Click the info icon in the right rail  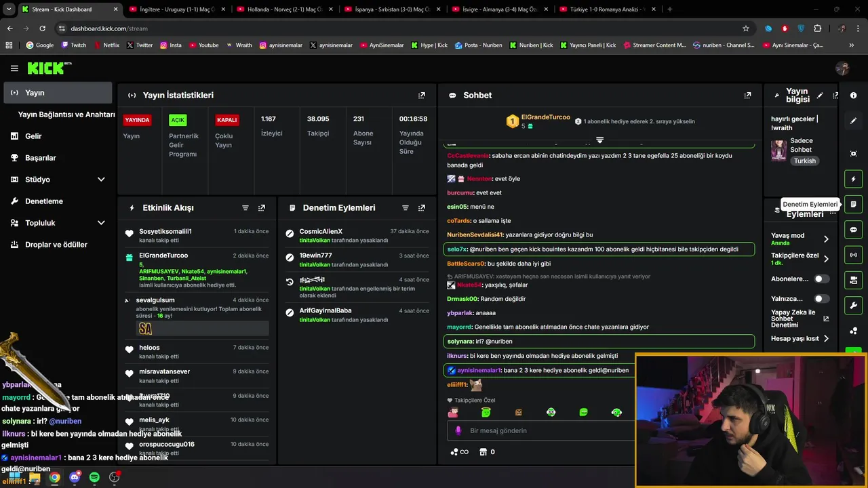click(x=854, y=96)
